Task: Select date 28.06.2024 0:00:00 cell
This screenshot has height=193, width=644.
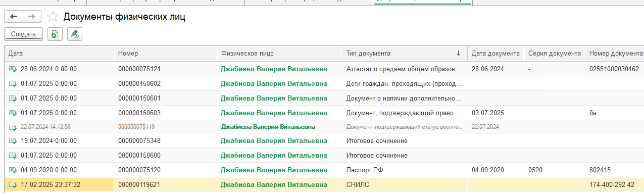Action: tap(48, 69)
